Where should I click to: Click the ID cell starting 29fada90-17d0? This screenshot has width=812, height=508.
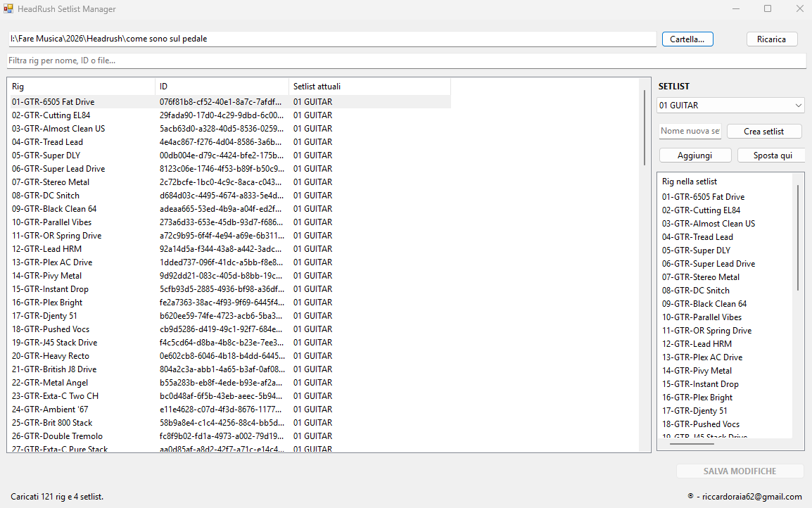click(222, 115)
